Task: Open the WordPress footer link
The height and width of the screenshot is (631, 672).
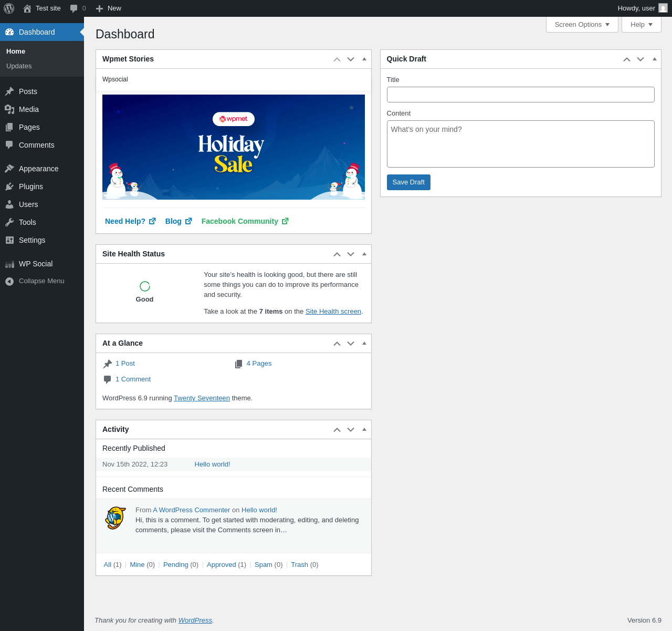Action: [195, 620]
